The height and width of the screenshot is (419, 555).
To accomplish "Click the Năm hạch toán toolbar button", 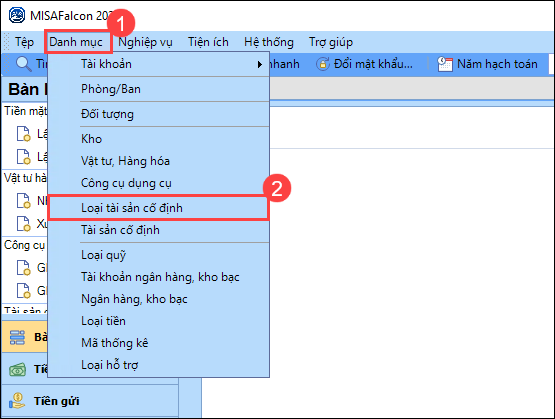I will tap(487, 64).
